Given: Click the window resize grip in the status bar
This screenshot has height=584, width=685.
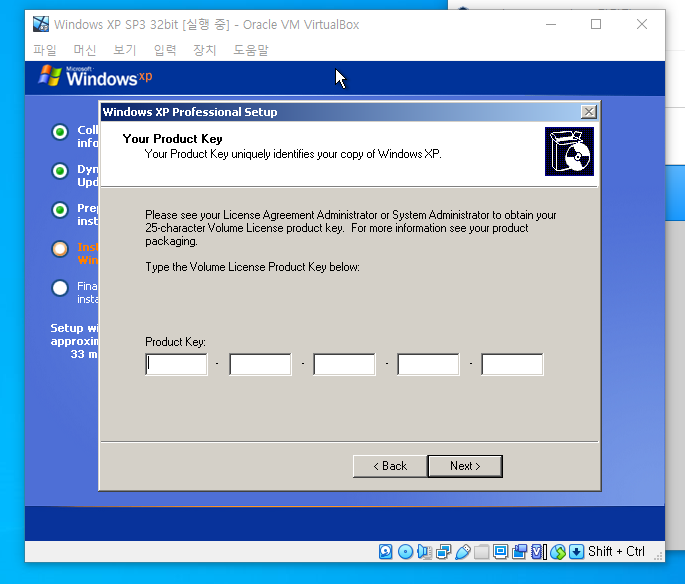Looking at the screenshot, I should pyautogui.click(x=658, y=556).
